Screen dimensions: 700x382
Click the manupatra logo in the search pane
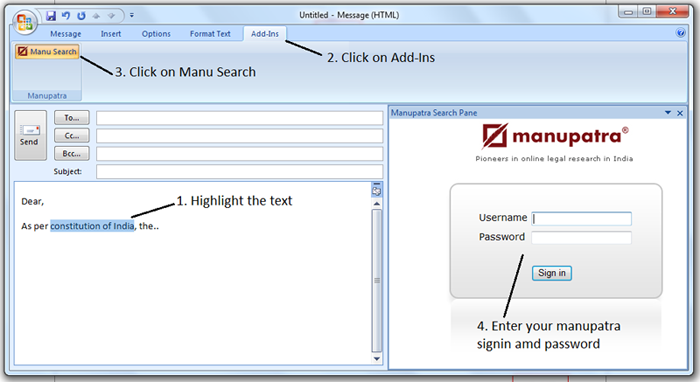554,136
